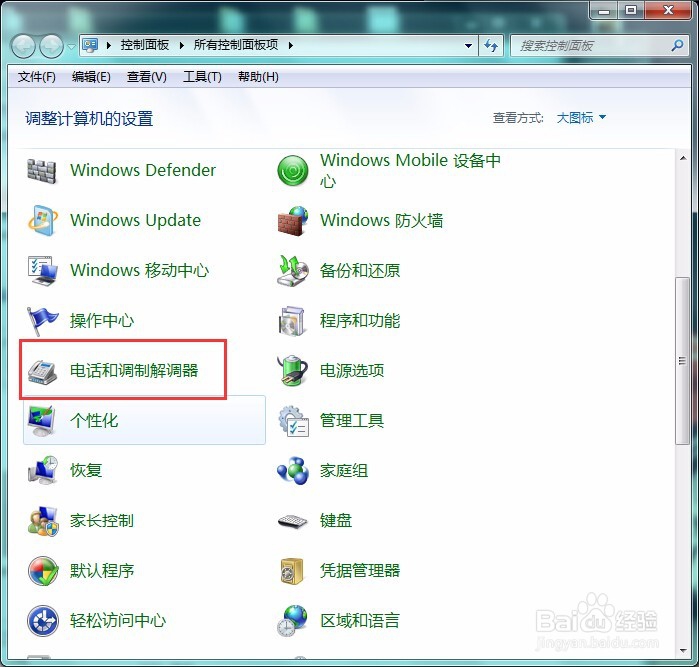
Task: Open the 默认程序 icon
Action: [43, 570]
